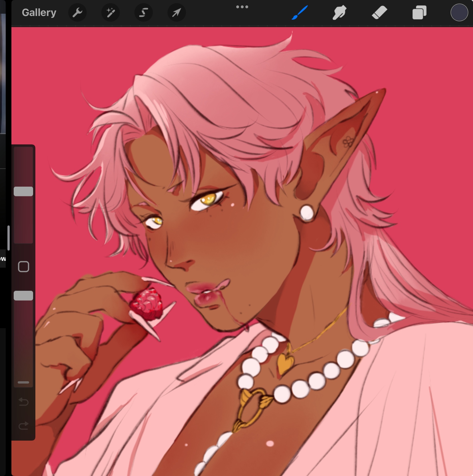The width and height of the screenshot is (473, 476).
Task: Click the brush opacity slider handle
Action: coord(23,296)
